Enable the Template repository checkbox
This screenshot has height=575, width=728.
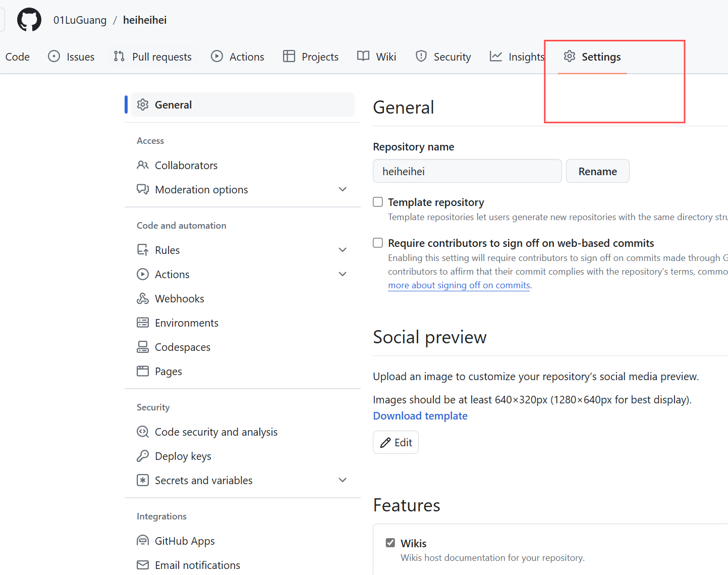pos(378,202)
